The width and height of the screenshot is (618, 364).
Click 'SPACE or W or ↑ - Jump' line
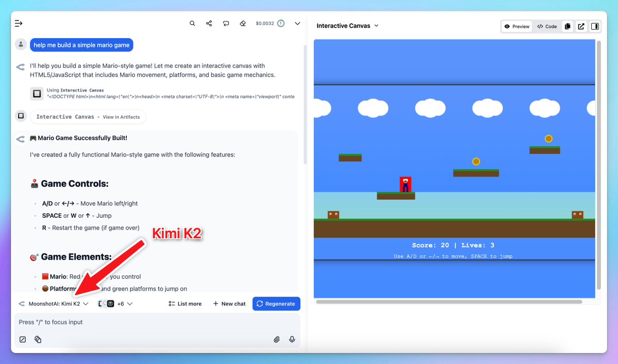coord(77,216)
